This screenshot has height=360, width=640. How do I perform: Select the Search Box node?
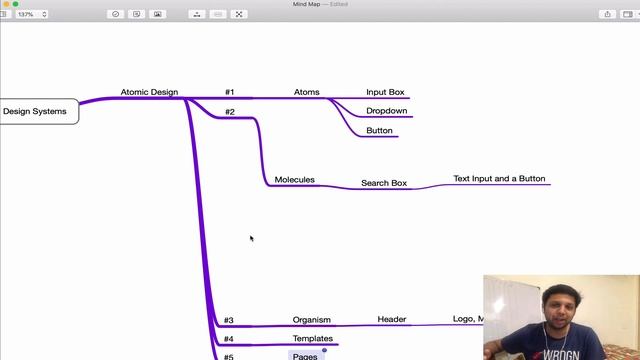click(x=384, y=183)
